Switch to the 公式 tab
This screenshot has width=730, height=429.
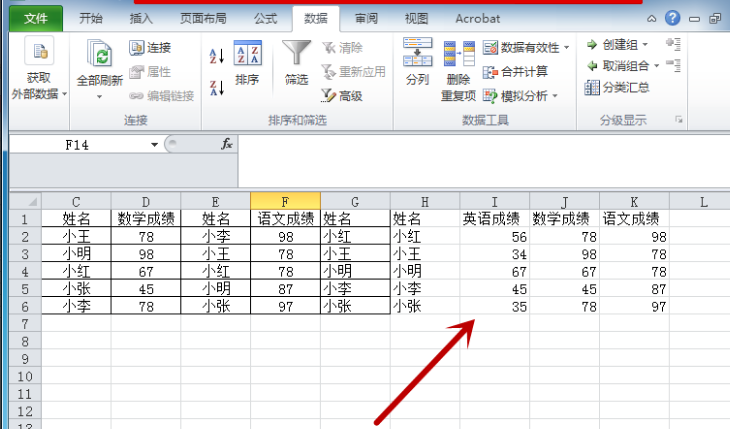[x=265, y=19]
